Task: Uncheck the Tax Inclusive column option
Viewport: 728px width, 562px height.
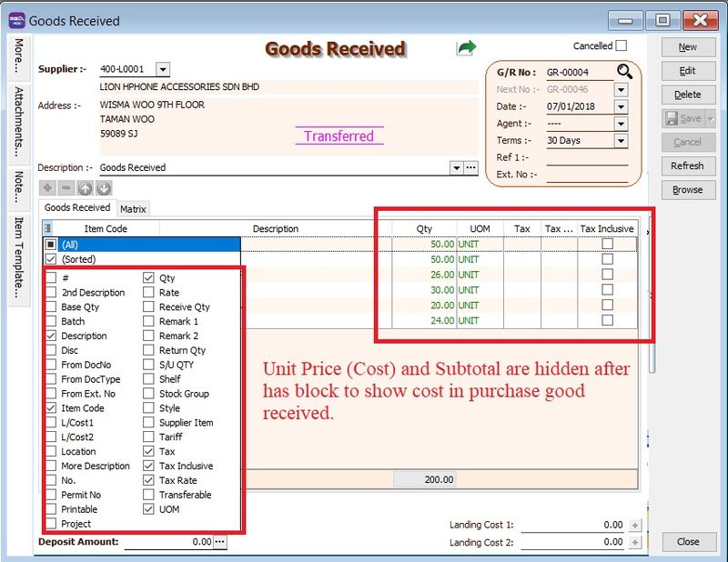Action: [148, 466]
